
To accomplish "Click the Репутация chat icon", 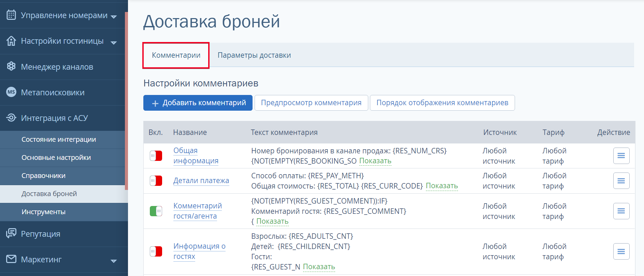I will (11, 234).
